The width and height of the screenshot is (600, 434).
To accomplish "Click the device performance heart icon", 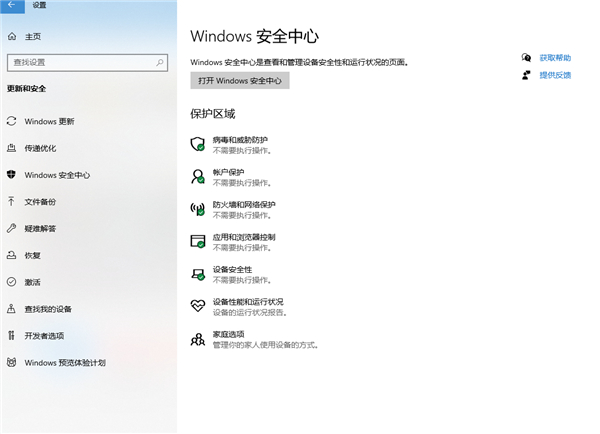I will coord(197,306).
